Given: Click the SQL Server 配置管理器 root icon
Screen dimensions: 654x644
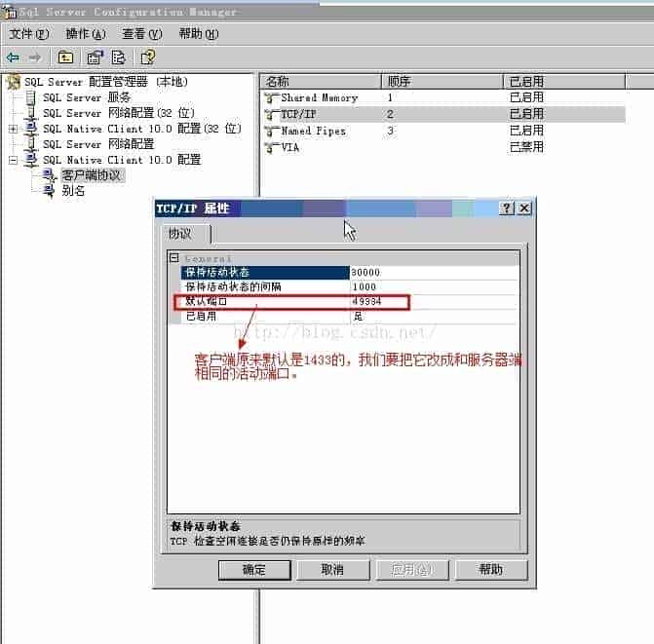Looking at the screenshot, I should pos(14,82).
